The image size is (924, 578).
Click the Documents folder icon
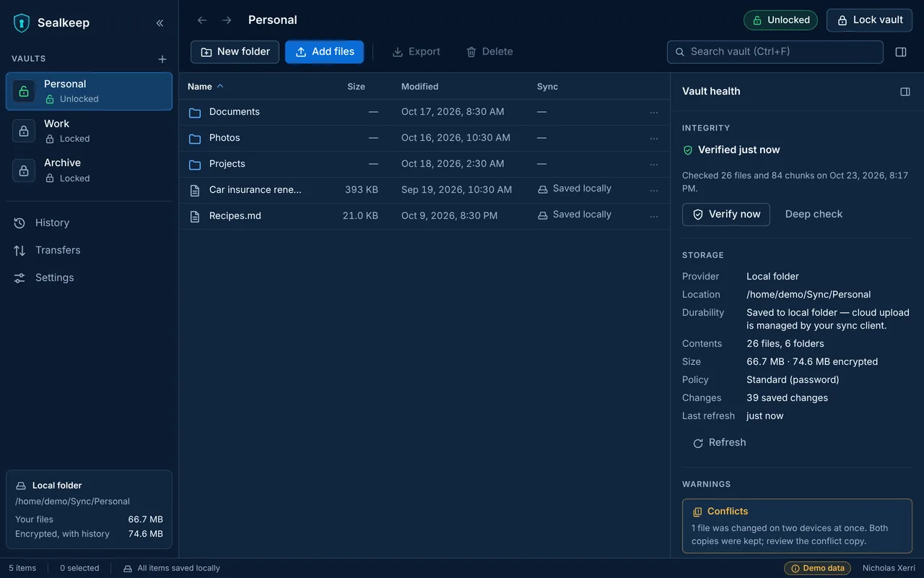coord(195,113)
